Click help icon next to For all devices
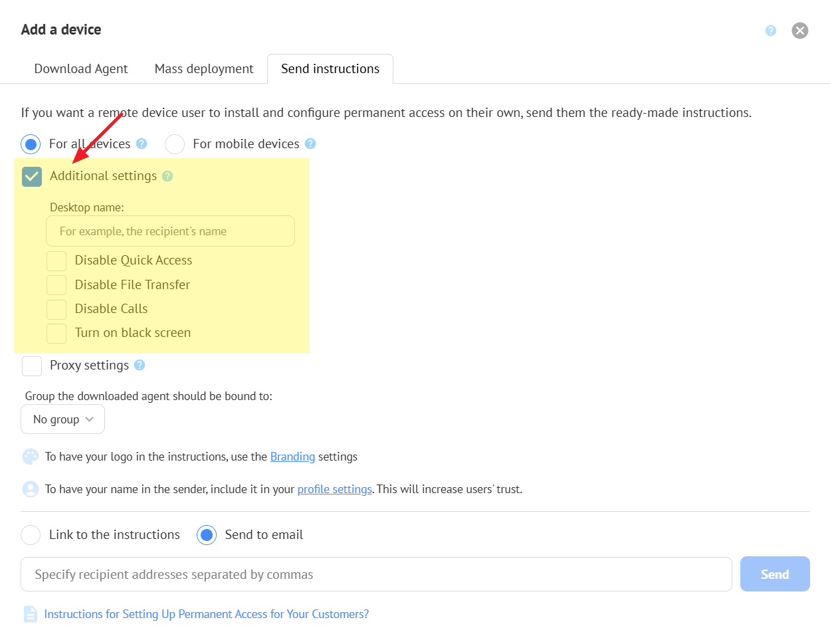Viewport: 830px width, 644px height. (x=142, y=144)
